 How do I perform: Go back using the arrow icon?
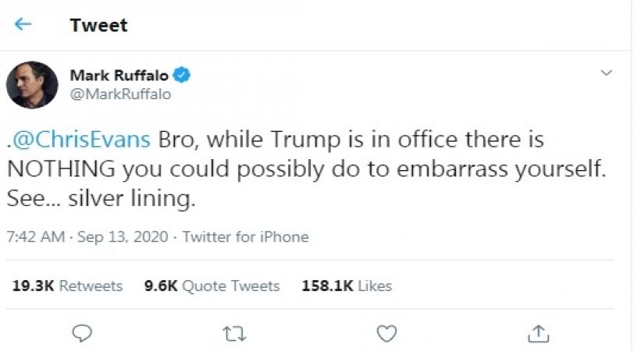point(23,24)
